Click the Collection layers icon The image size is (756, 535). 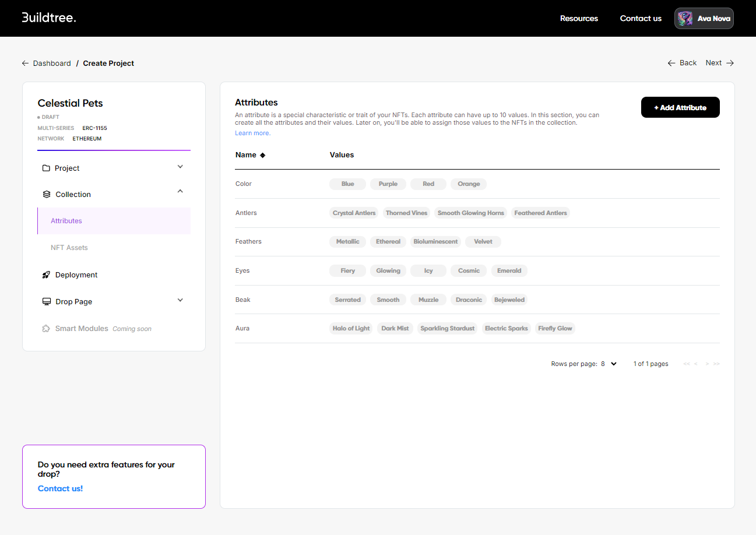click(47, 195)
